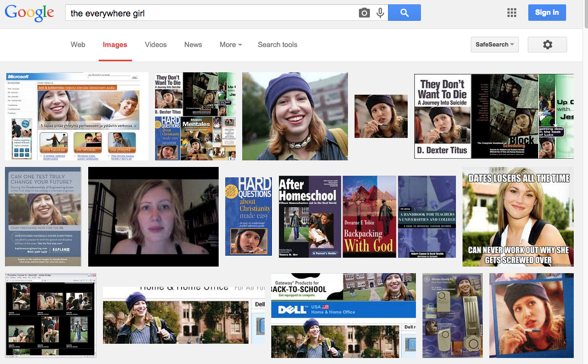588x364 pixels.
Task: Open 'Home & Home Office' banner thumbnail
Action: click(184, 315)
